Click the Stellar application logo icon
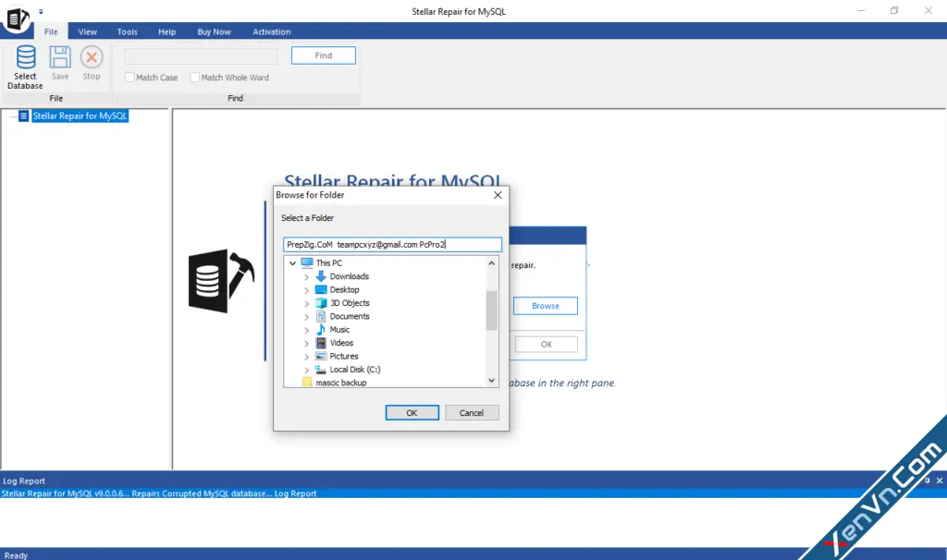The height and width of the screenshot is (560, 947). (17, 18)
